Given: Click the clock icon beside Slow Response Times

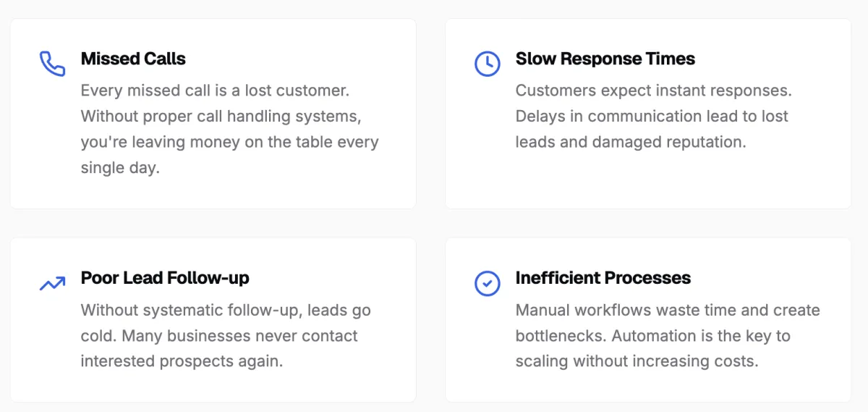Looking at the screenshot, I should point(487,64).
